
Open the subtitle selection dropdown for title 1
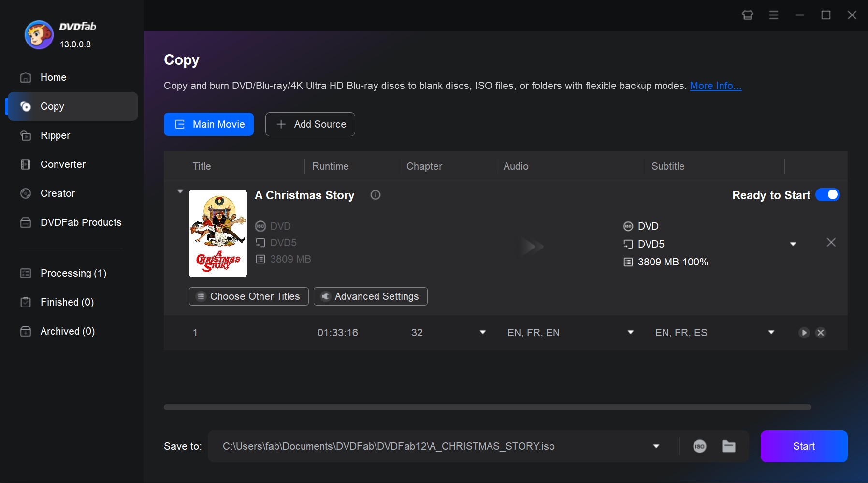[x=771, y=332]
